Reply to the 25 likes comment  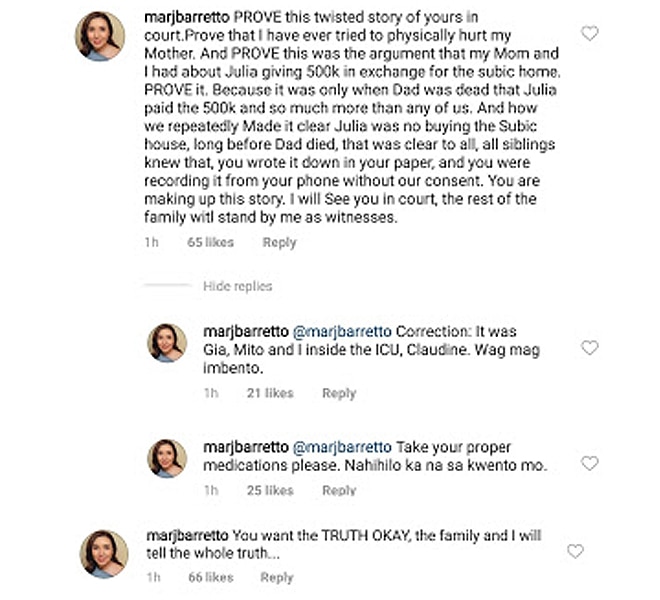coord(339,491)
